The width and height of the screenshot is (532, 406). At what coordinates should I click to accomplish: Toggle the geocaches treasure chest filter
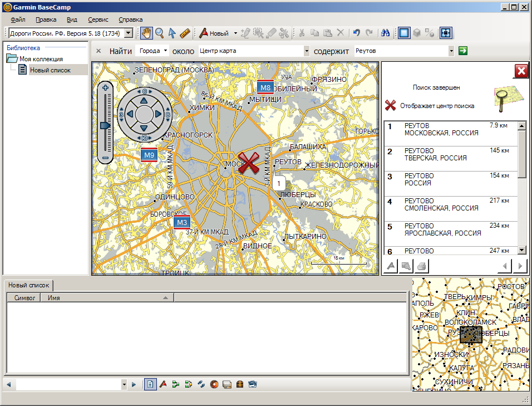pyautogui.click(x=240, y=384)
